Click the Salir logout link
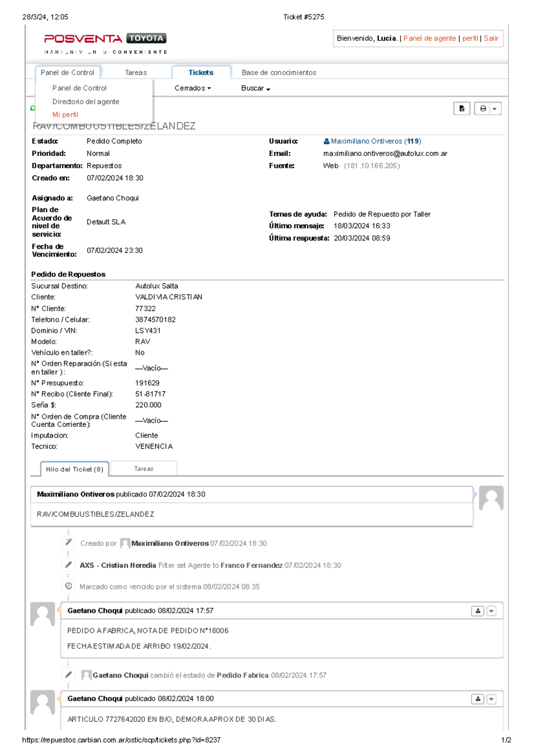The height and width of the screenshot is (756, 534). pos(491,38)
